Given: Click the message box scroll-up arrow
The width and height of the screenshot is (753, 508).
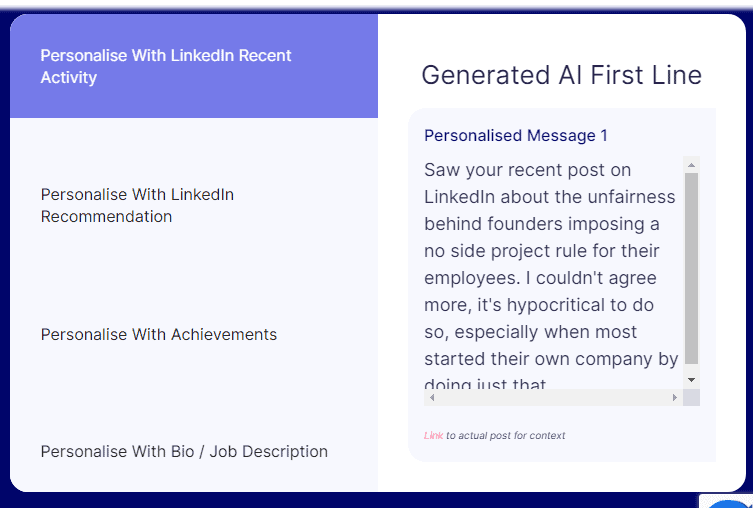Looking at the screenshot, I should pyautogui.click(x=692, y=165).
